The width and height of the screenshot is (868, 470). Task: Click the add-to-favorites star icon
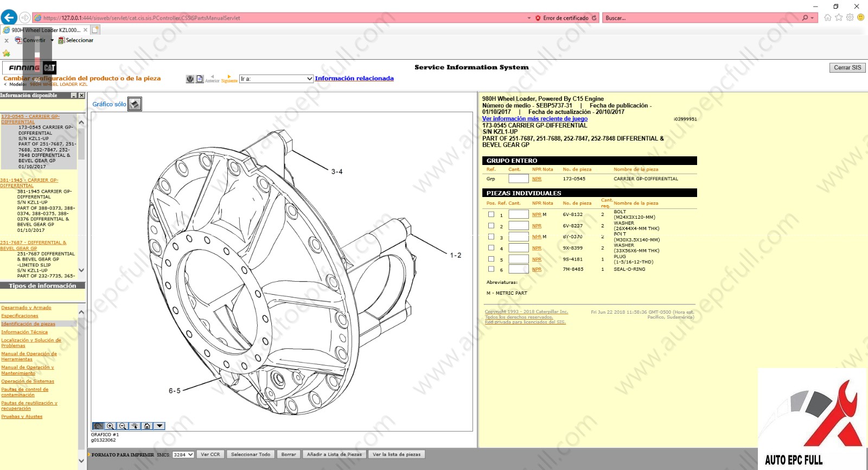(x=7, y=53)
